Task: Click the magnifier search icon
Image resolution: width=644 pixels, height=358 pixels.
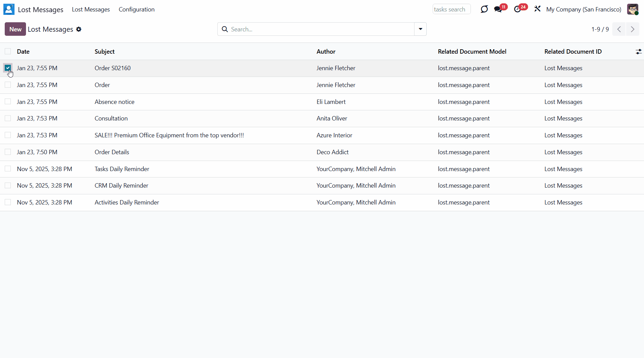Action: [x=225, y=29]
